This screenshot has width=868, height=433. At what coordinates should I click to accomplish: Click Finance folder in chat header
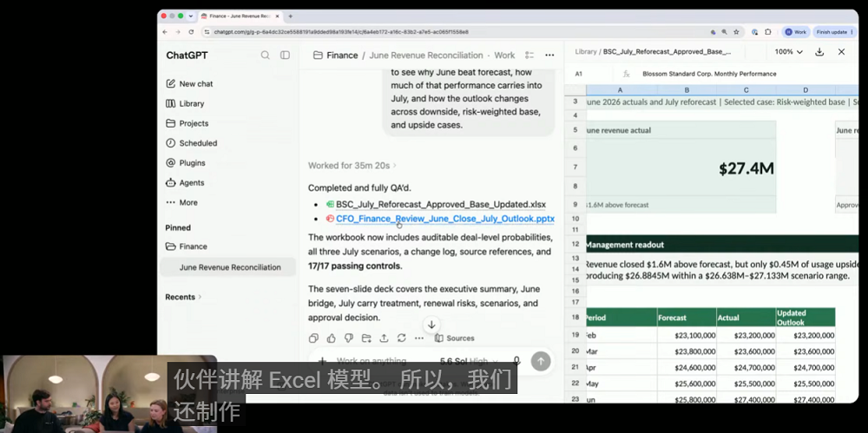click(x=335, y=56)
